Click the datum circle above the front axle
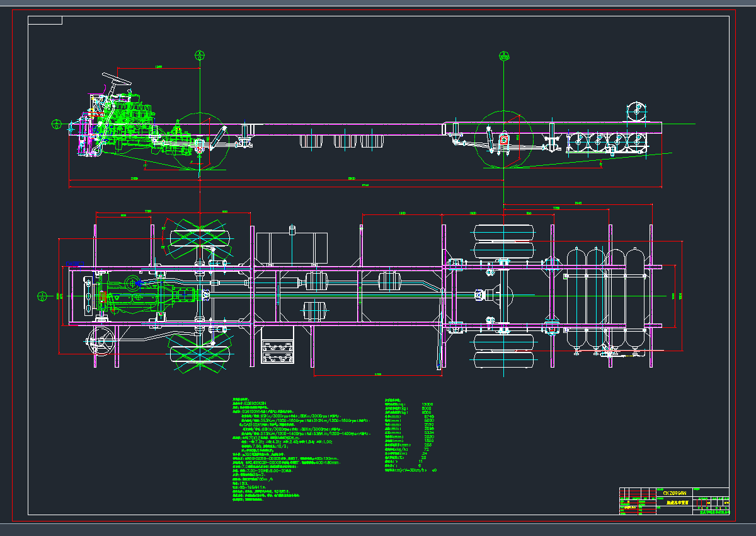Image resolution: width=756 pixels, height=536 pixels. pyautogui.click(x=199, y=55)
